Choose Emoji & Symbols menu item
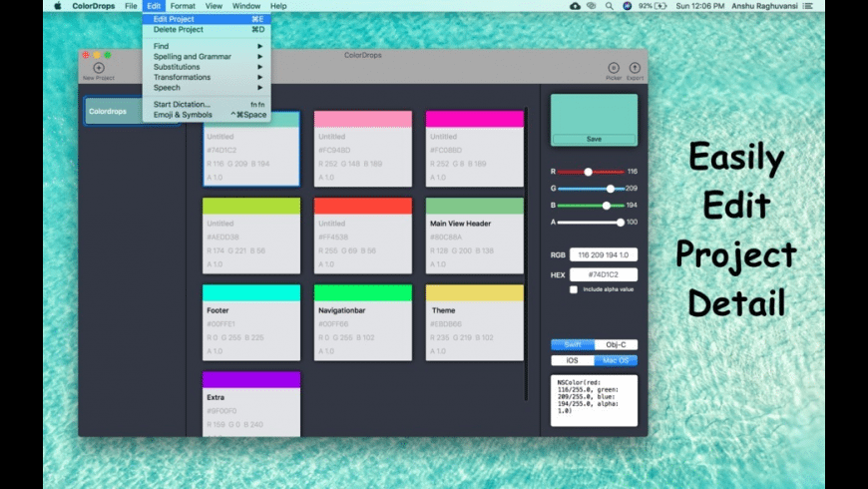Image resolution: width=868 pixels, height=489 pixels. pyautogui.click(x=207, y=115)
